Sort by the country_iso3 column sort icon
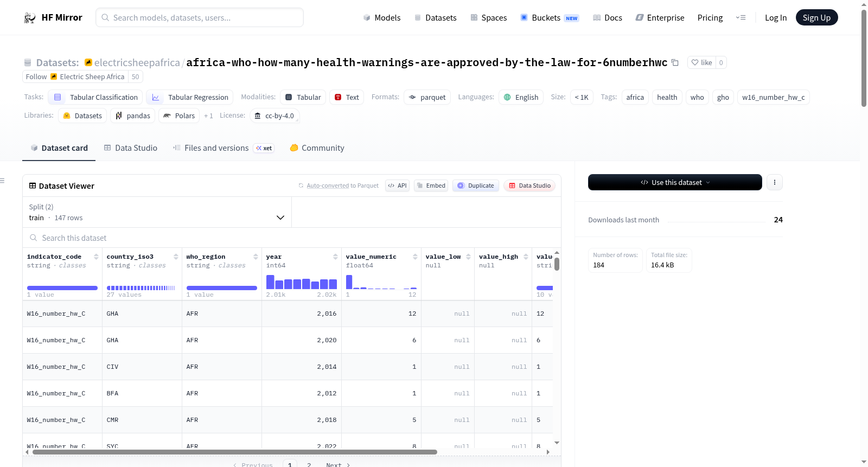 (176, 257)
